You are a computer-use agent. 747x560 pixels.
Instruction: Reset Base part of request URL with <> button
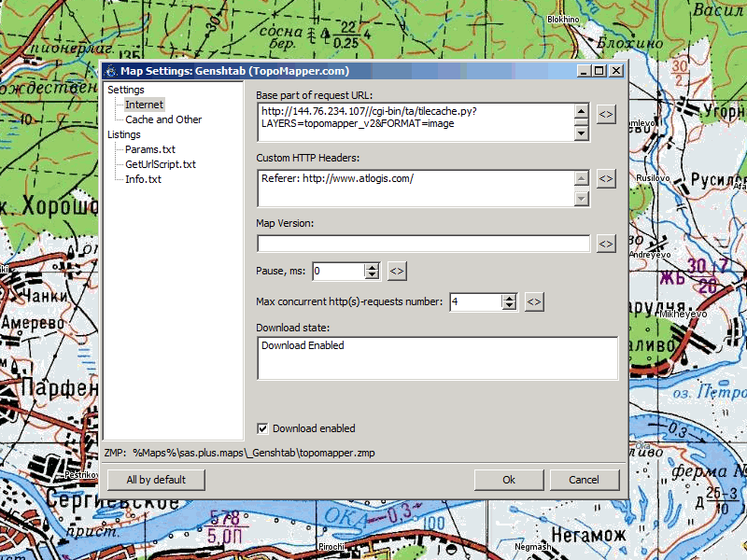[x=606, y=114]
